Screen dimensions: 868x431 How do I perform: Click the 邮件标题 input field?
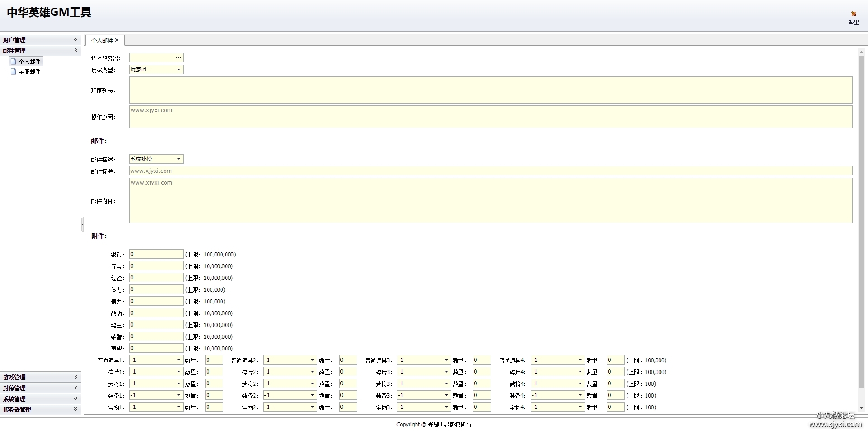(491, 171)
